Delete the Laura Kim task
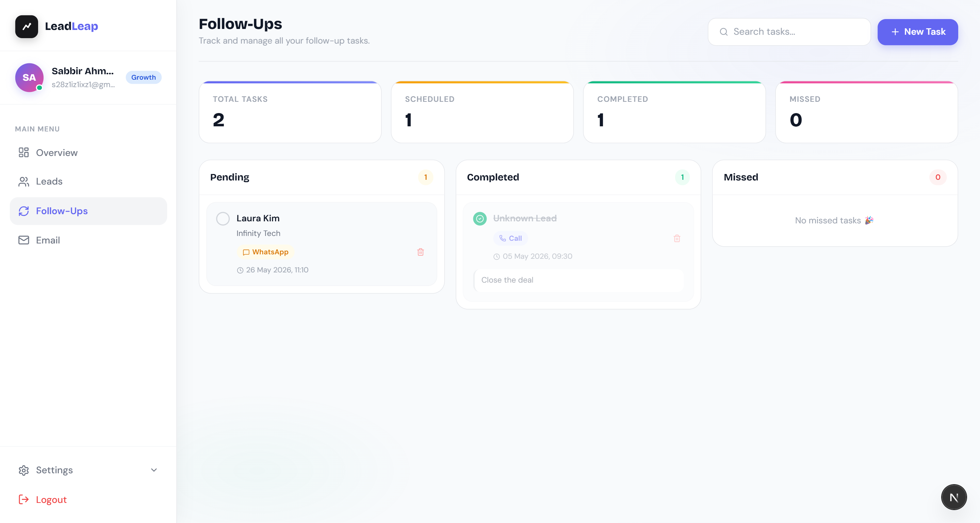Image resolution: width=980 pixels, height=523 pixels. [x=420, y=252]
